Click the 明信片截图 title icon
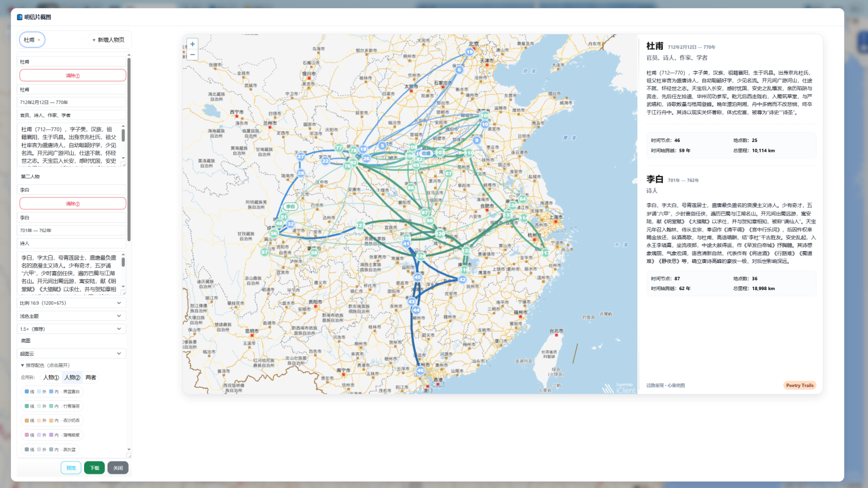The height and width of the screenshot is (488, 868). pos(20,17)
